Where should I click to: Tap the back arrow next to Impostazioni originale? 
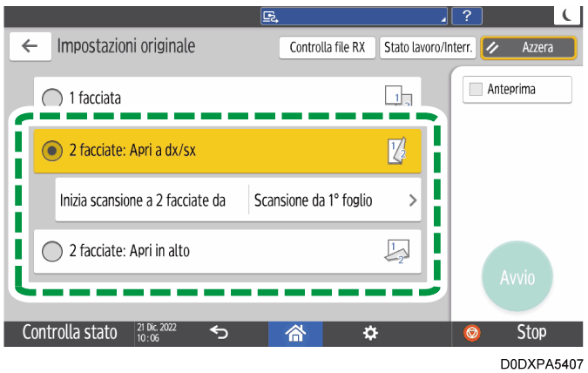[29, 47]
